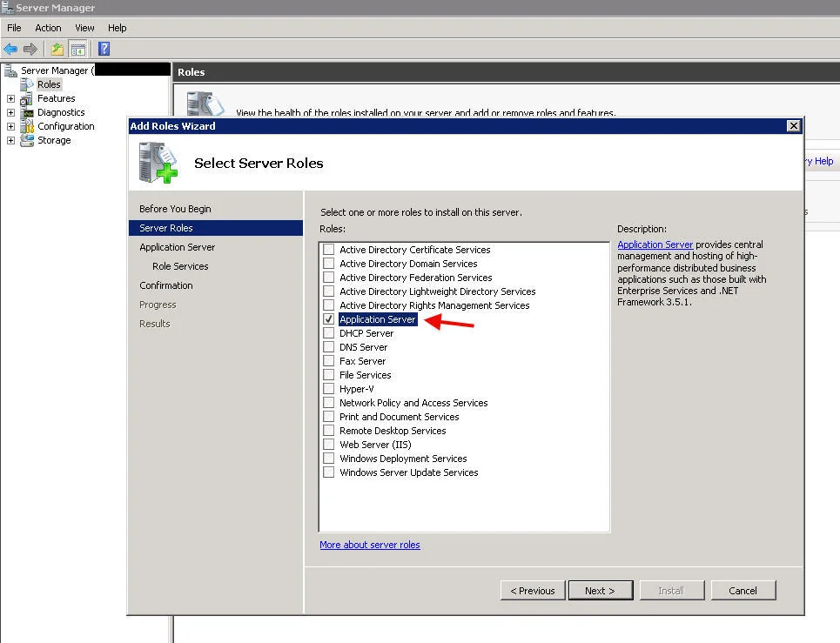Click the Configuration node icon

[x=27, y=126]
